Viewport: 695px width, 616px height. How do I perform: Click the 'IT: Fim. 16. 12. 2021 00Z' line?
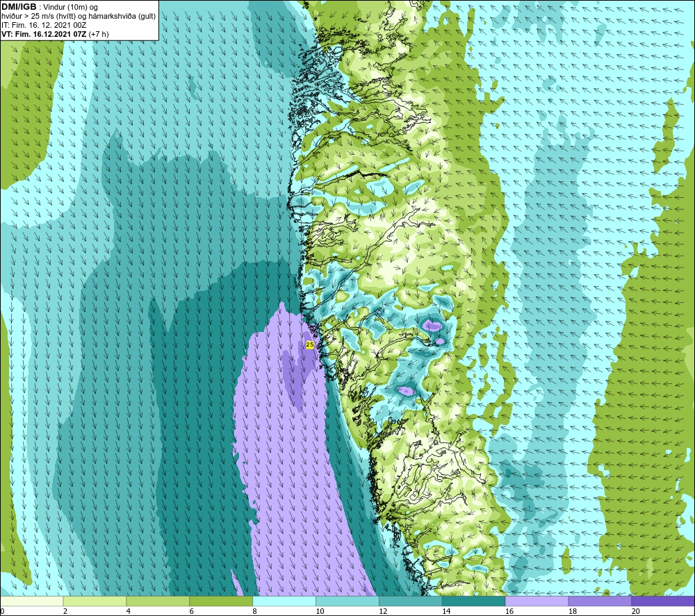pyautogui.click(x=44, y=25)
